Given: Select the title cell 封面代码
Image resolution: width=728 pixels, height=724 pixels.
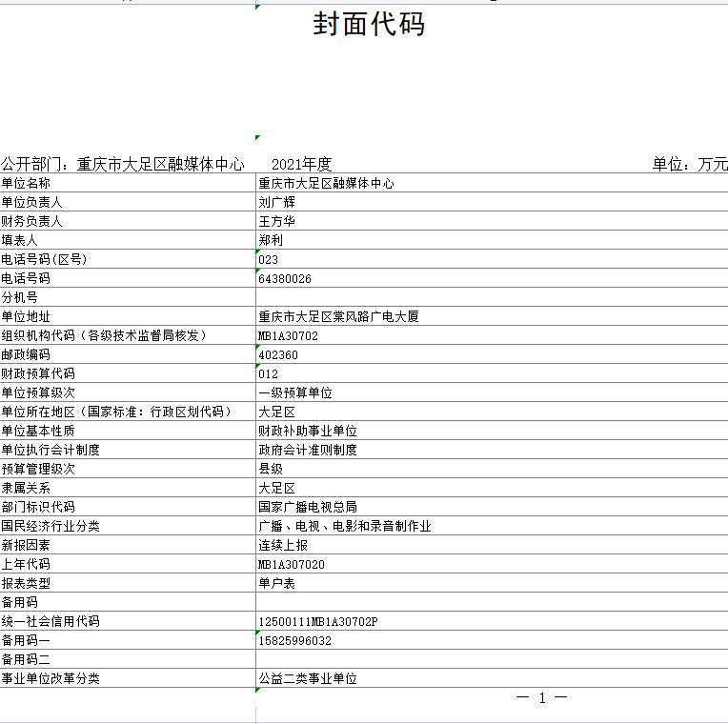Looking at the screenshot, I should click(369, 24).
